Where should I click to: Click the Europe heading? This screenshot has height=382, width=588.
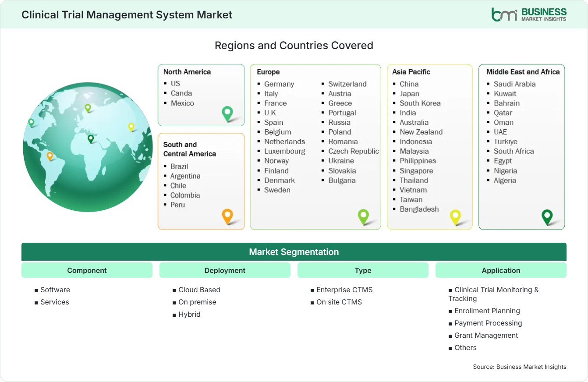268,72
